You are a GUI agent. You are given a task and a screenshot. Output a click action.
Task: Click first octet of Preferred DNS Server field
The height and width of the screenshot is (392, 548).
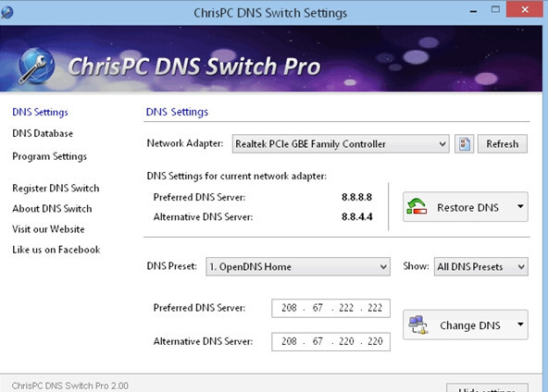pyautogui.click(x=289, y=308)
